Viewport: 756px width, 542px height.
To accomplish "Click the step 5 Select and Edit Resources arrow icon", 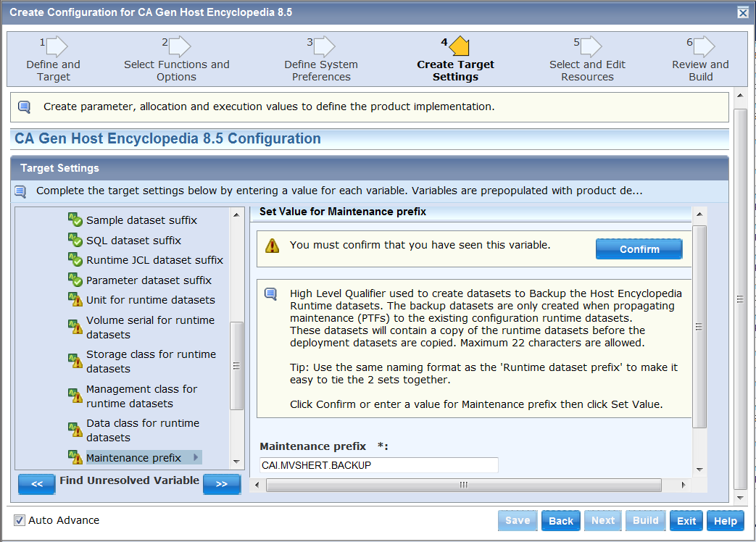I will pos(591,46).
